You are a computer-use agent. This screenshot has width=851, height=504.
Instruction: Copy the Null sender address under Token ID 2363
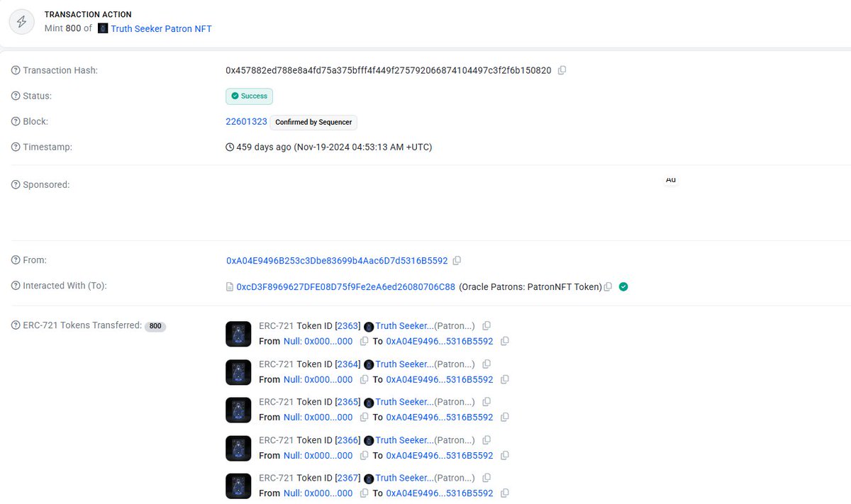click(x=364, y=341)
